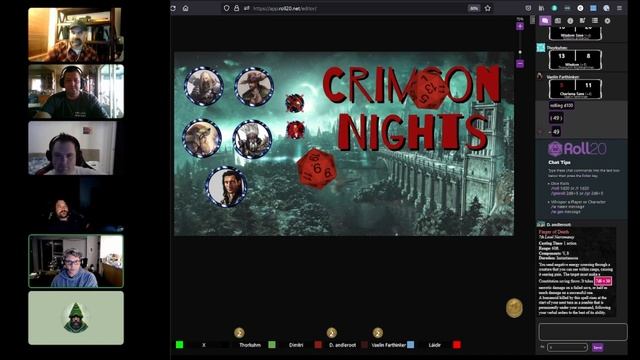Screen dimensions: 640x360
Task: Click the pink damage roll result in spell card
Action: (603, 281)
